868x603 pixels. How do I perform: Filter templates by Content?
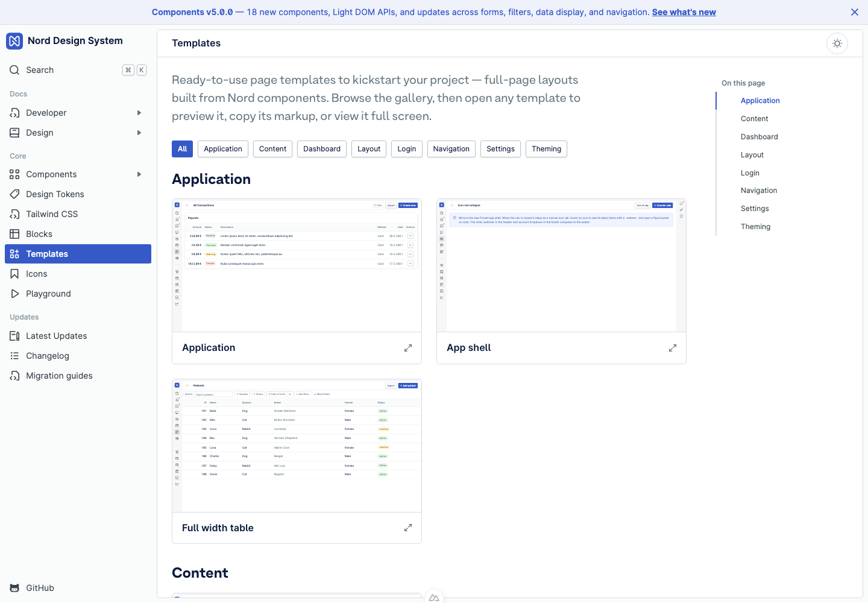[272, 149]
